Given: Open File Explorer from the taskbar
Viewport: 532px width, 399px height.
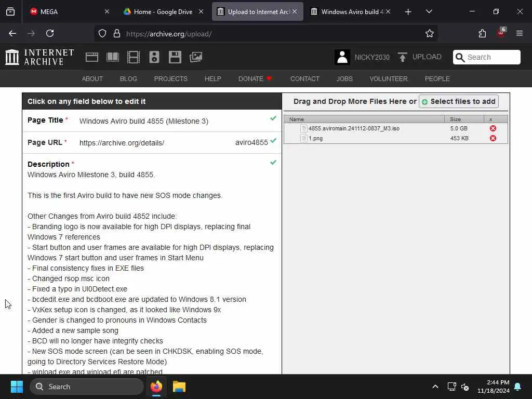Looking at the screenshot, I should 179,387.
